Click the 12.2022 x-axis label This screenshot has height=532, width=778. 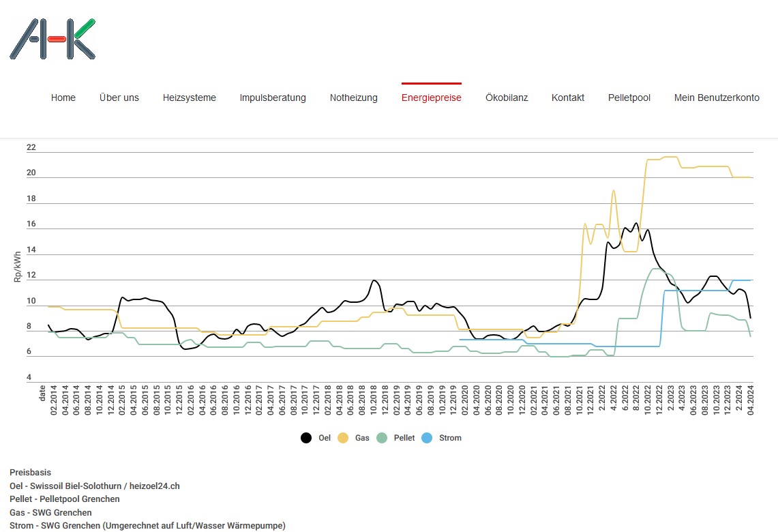click(659, 400)
